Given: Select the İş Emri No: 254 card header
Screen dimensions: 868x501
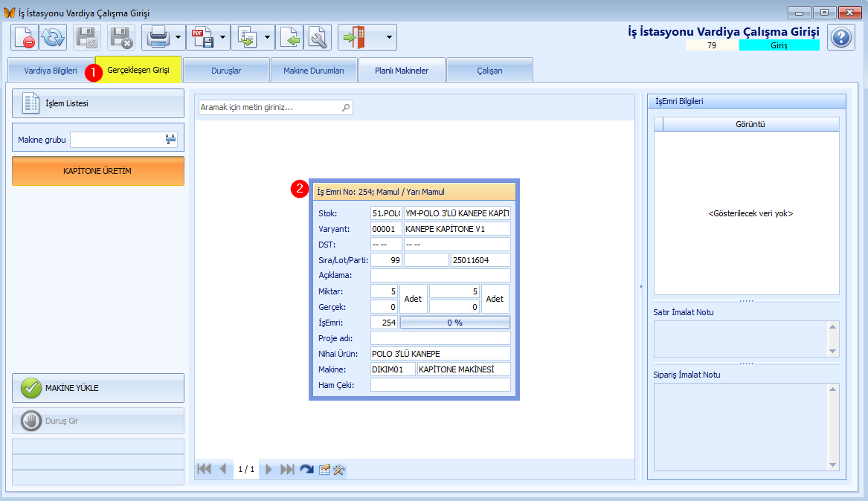Looking at the screenshot, I should pyautogui.click(x=414, y=192).
